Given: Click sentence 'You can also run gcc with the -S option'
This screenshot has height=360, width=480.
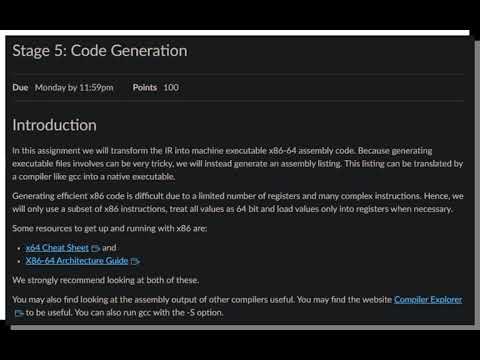Looking at the screenshot, I should (149, 313).
